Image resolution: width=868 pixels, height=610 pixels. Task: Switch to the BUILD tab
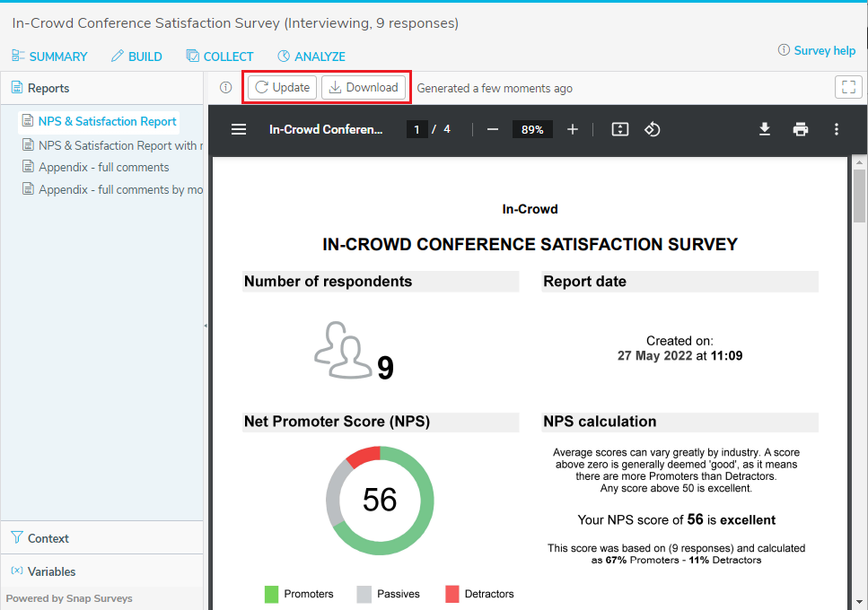[136, 57]
